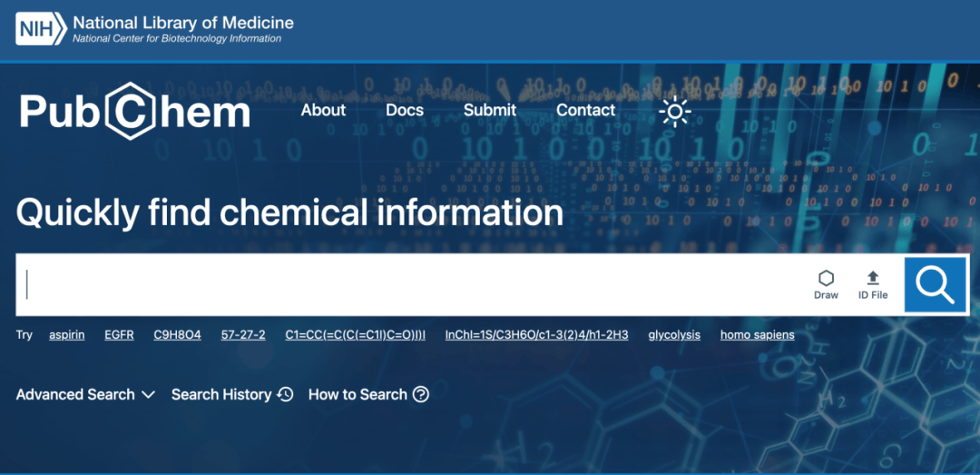This screenshot has width=980, height=475.
Task: Click the NIH National Library of Medicine logo
Action: point(154,28)
